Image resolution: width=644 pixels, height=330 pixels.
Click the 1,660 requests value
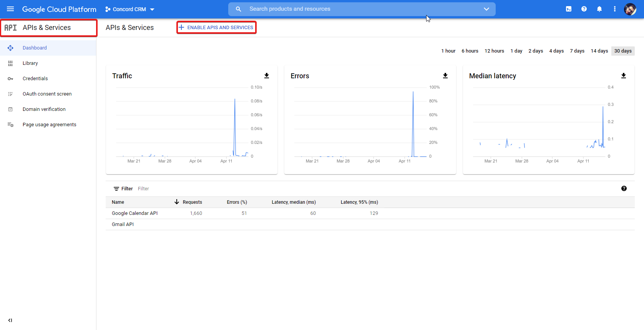196,213
